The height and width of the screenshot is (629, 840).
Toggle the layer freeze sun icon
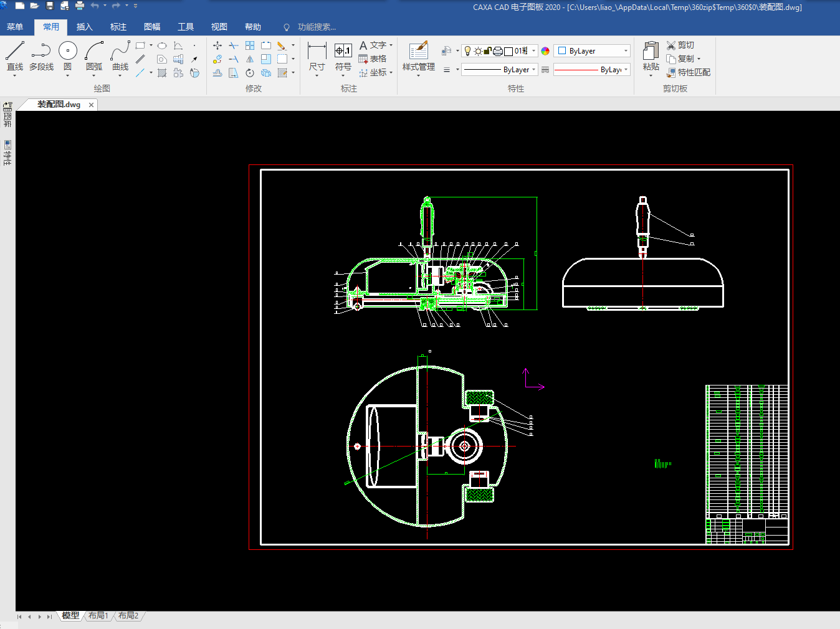point(478,51)
